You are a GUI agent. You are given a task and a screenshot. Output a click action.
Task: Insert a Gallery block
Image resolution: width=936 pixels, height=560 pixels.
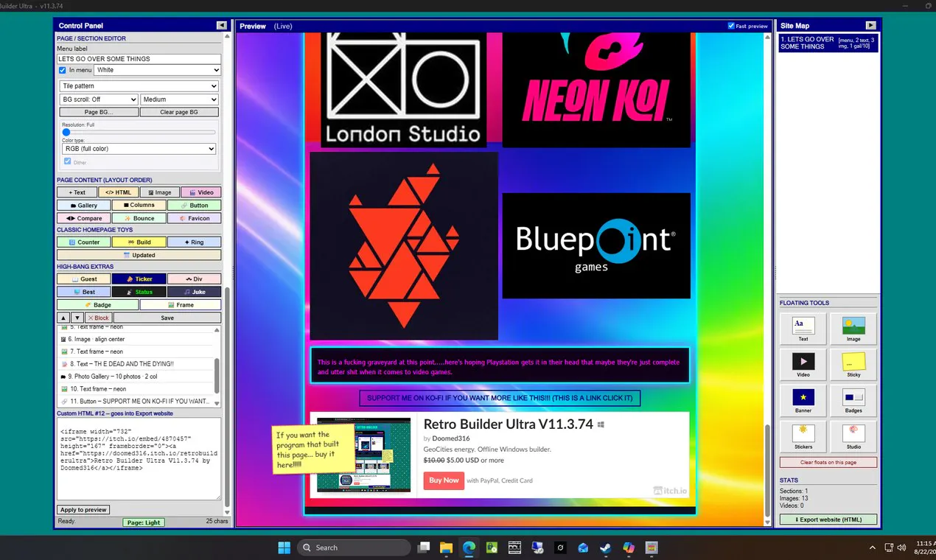coord(83,206)
